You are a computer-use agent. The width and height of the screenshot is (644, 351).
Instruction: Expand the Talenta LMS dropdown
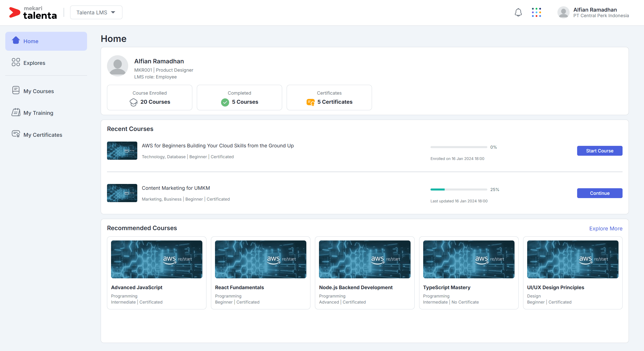pos(96,12)
